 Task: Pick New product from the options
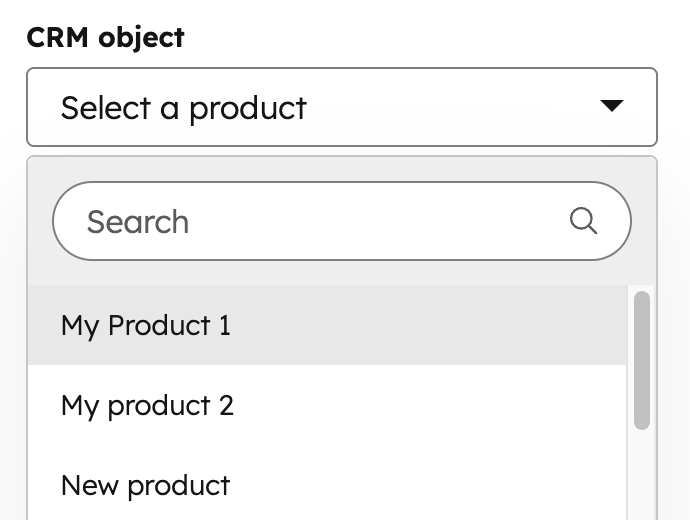click(x=146, y=485)
